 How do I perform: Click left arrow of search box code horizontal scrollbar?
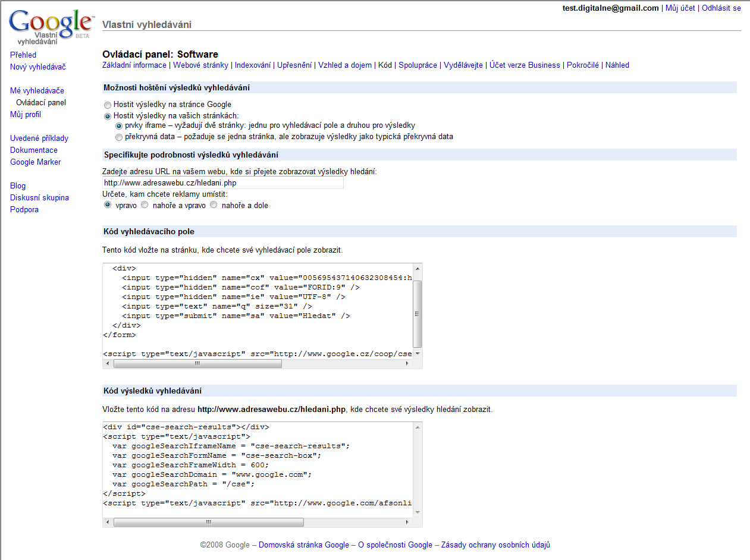[x=108, y=363]
